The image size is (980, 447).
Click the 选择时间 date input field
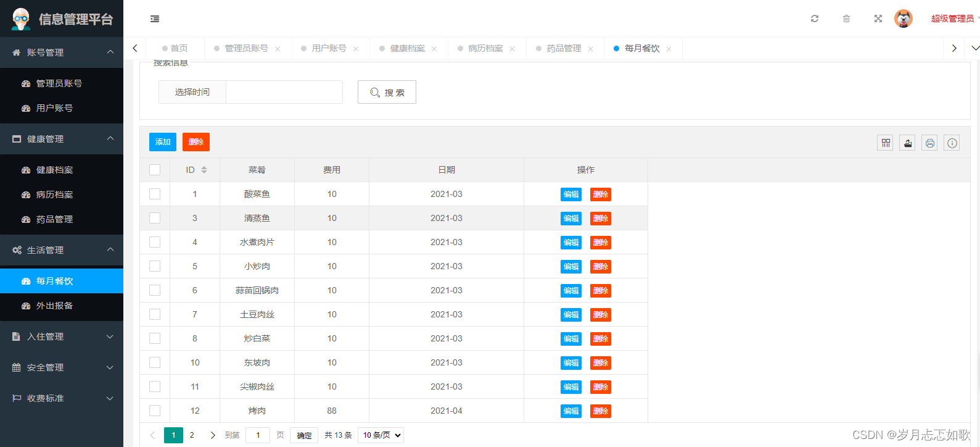coord(284,92)
